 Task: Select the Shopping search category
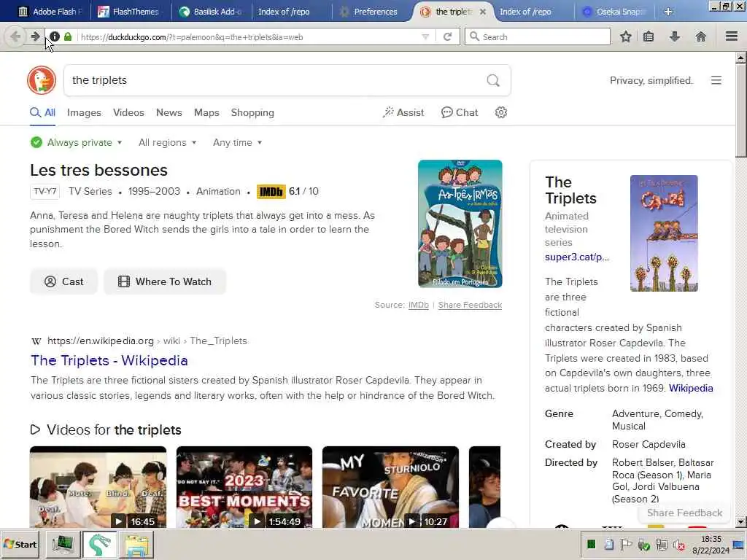tap(252, 112)
